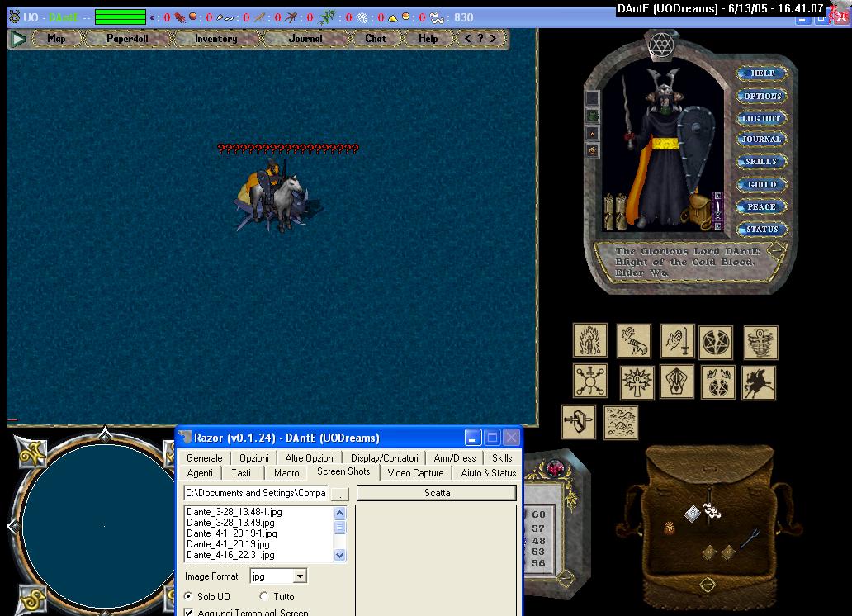Activate the bandaged bleeding arm spell icon
The height and width of the screenshot is (616, 852).
tap(634, 341)
